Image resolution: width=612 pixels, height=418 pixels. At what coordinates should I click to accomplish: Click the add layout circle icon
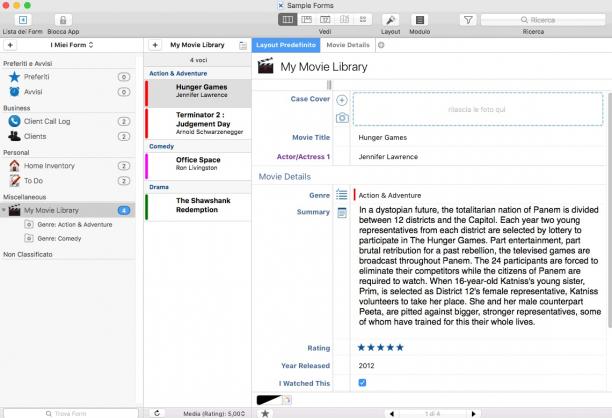(381, 45)
